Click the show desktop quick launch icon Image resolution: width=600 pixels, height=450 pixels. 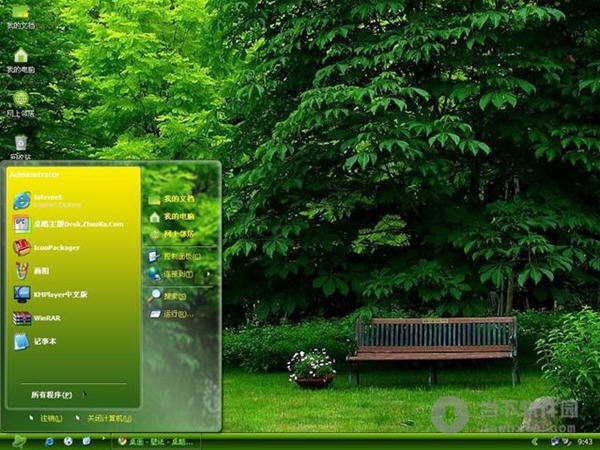click(86, 442)
